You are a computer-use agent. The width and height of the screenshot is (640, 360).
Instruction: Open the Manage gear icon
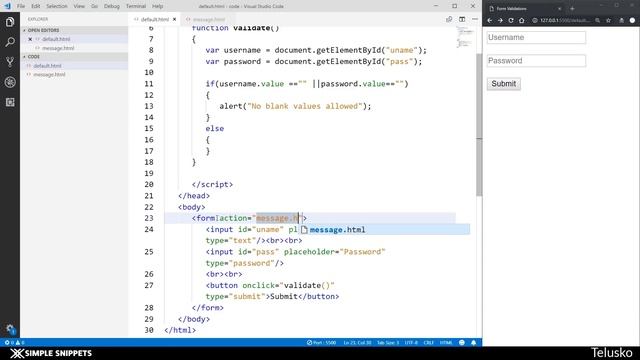(10, 329)
